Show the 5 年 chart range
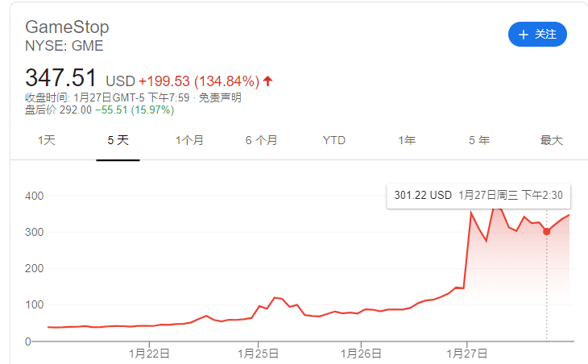 coord(478,140)
